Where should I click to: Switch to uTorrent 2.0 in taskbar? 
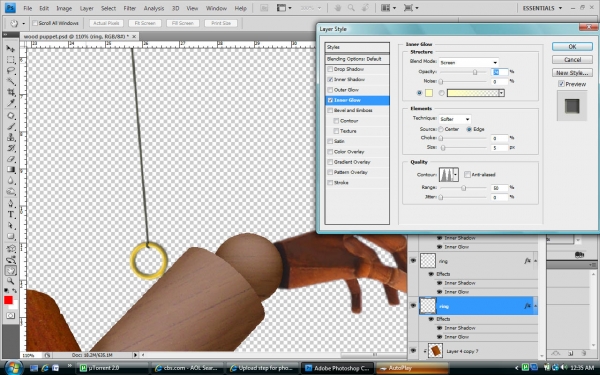click(112, 368)
